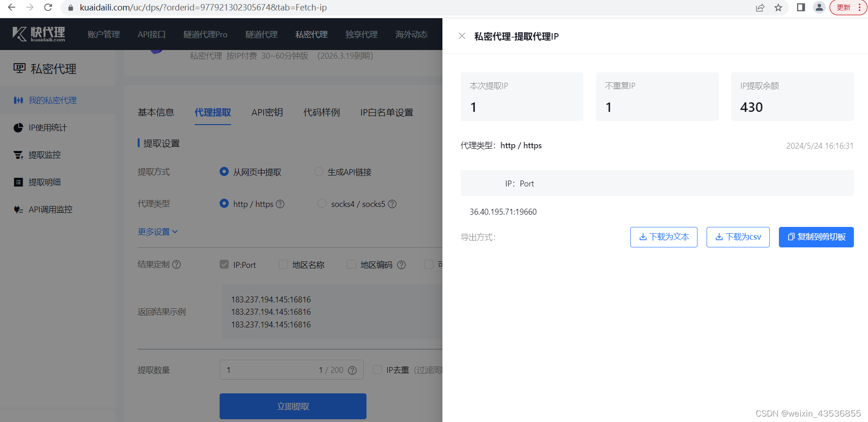Go back in browser history
This screenshot has width=868, height=422.
point(12,7)
